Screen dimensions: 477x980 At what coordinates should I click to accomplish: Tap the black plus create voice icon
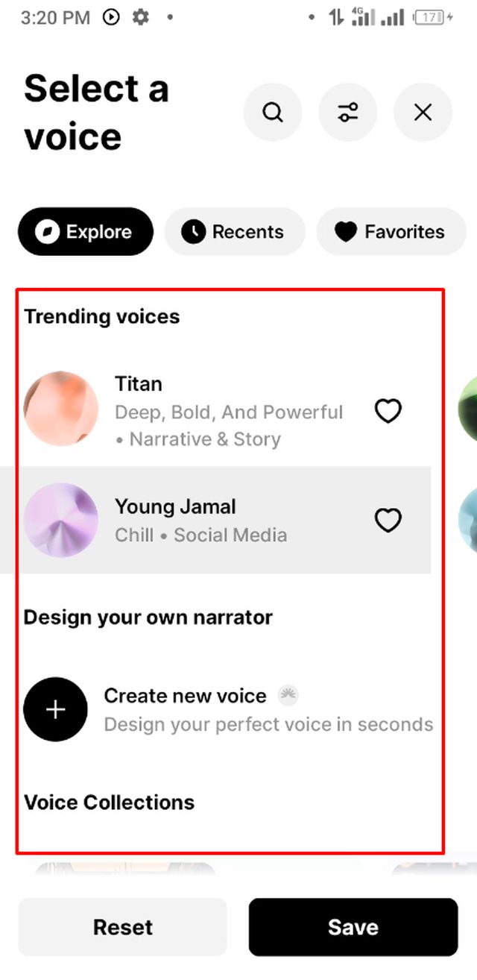tap(56, 709)
